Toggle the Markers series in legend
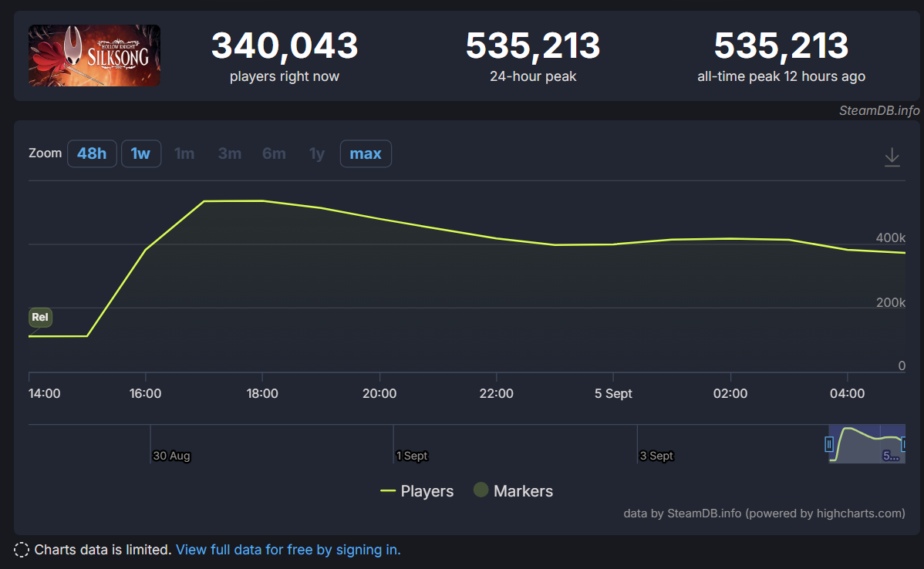This screenshot has width=924, height=569. click(513, 490)
